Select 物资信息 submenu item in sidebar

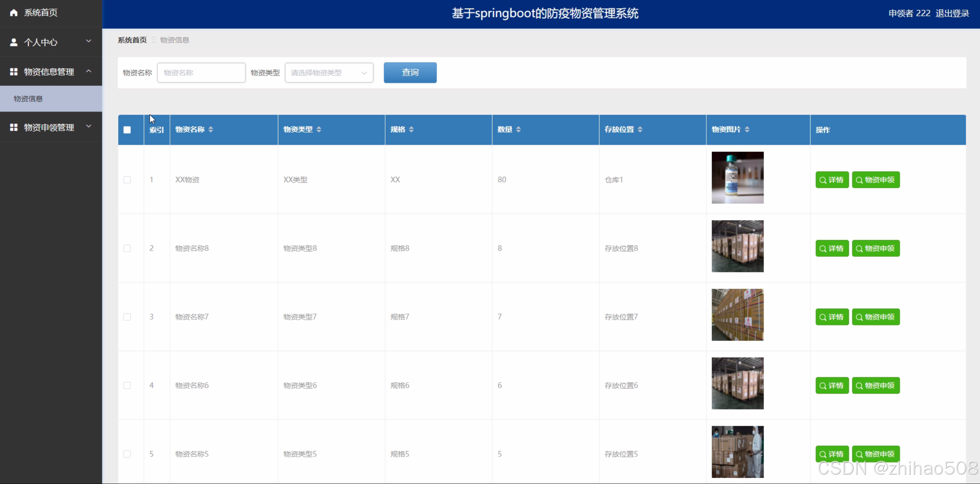pyautogui.click(x=28, y=99)
